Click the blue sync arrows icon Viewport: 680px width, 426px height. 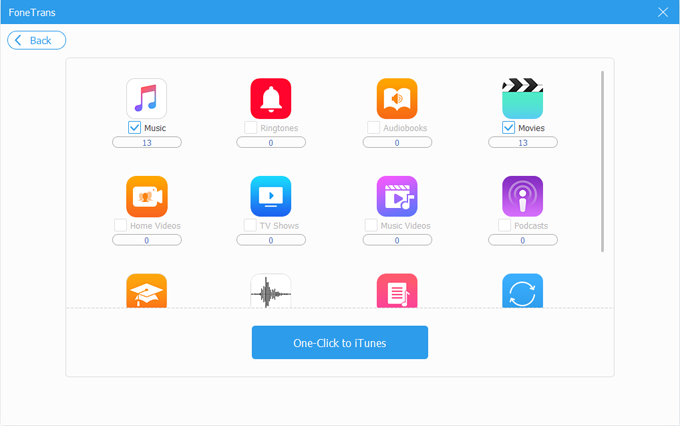point(522,290)
